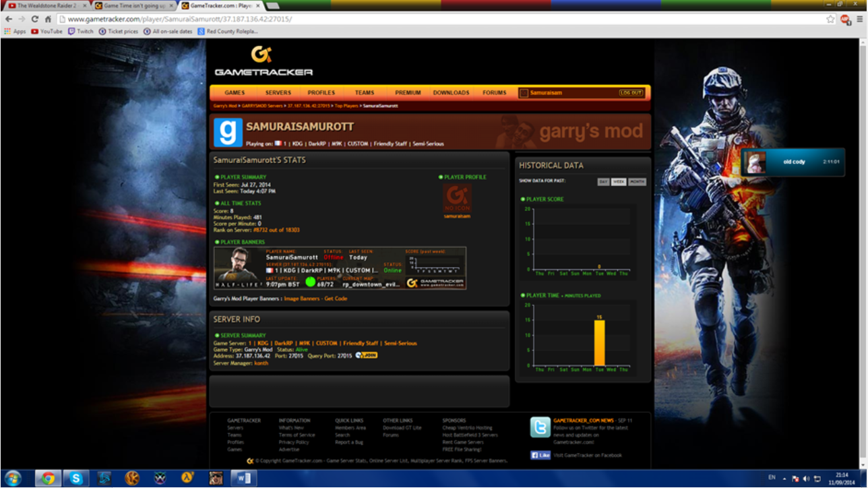The width and height of the screenshot is (868, 488).
Task: Close the GameTracker.com browser tab
Action: click(259, 5)
